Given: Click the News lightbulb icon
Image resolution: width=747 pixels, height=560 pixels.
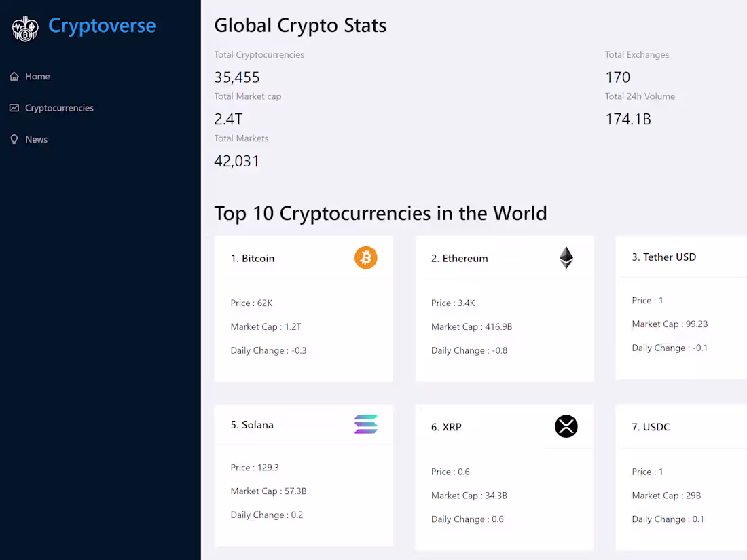Looking at the screenshot, I should coord(14,139).
